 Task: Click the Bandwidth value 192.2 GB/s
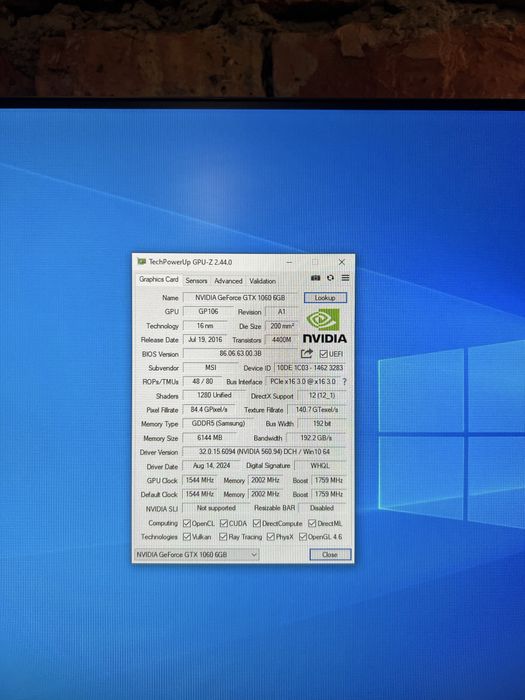point(316,438)
